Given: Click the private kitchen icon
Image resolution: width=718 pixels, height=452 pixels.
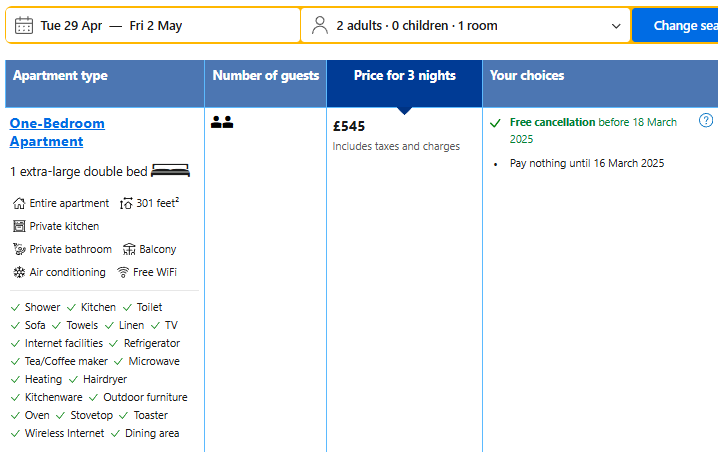Looking at the screenshot, I should (x=19, y=226).
